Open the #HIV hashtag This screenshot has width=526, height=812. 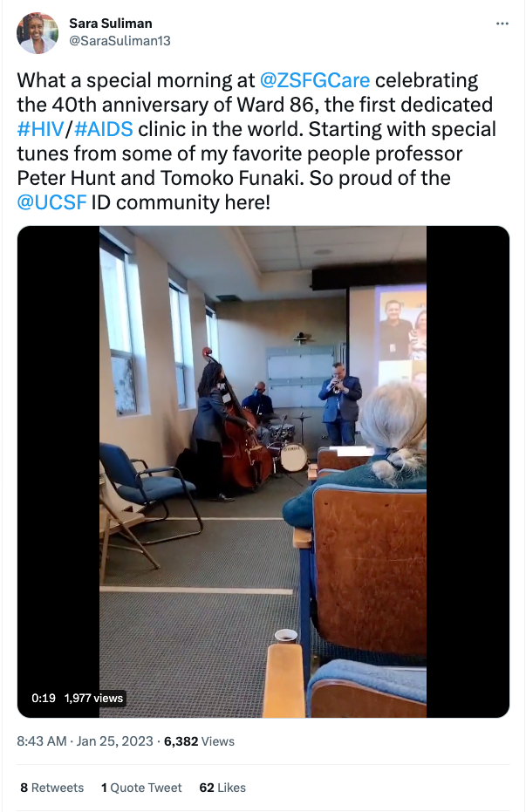click(x=40, y=129)
